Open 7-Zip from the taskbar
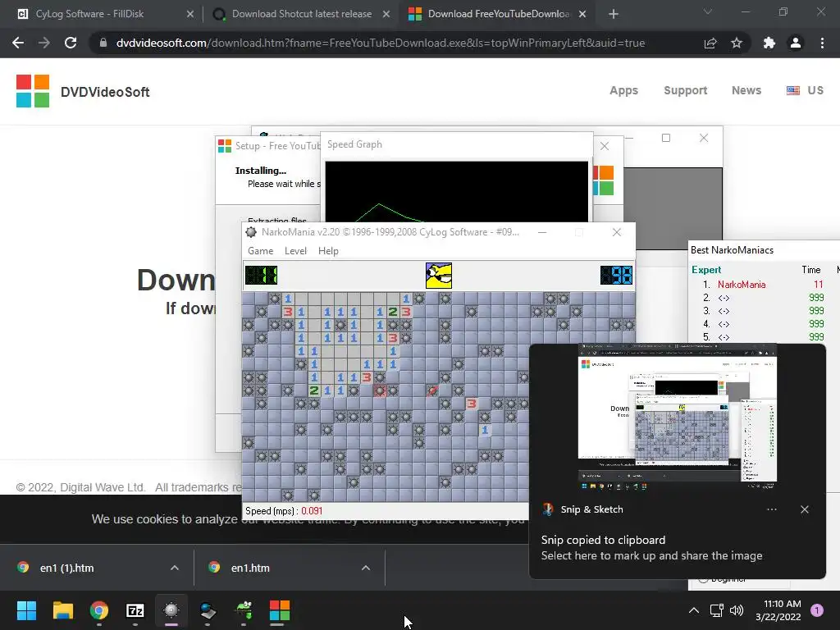Screen dimensions: 840x630 [135, 610]
